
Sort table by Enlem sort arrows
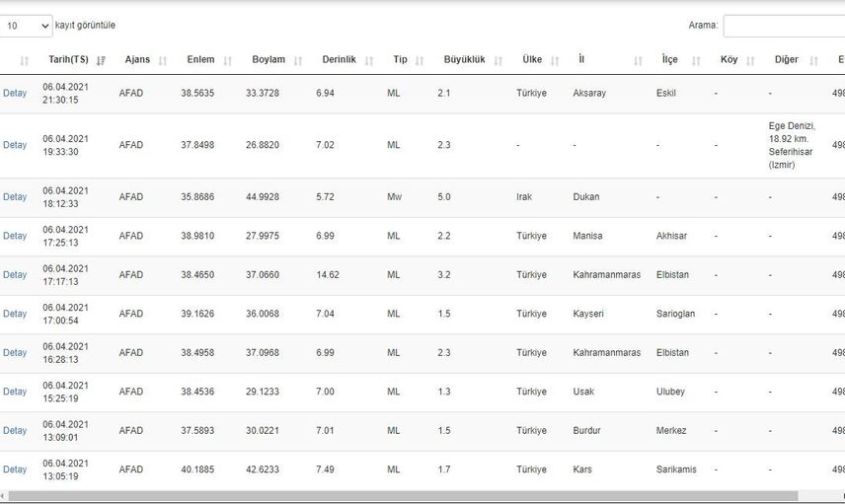click(227, 60)
